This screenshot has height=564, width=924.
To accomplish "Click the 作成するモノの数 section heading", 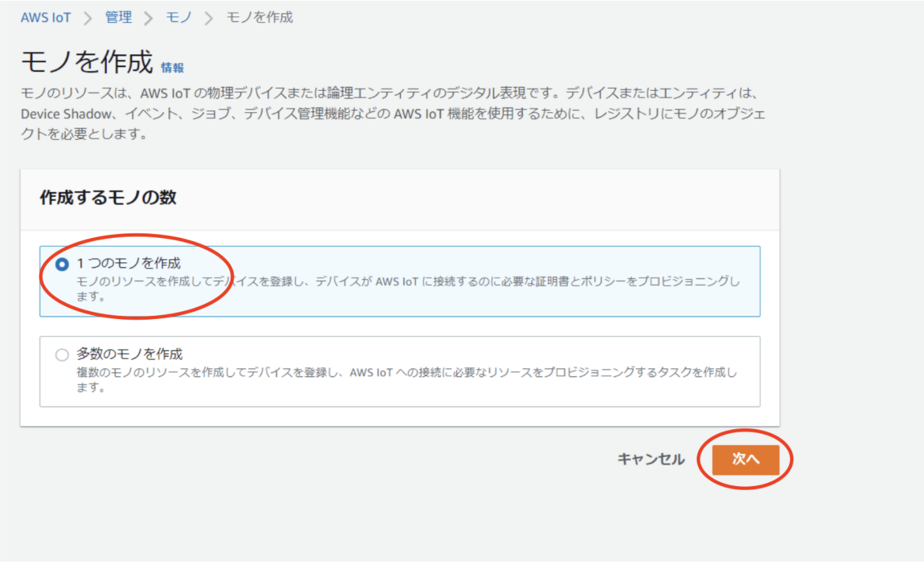I will coord(108,197).
